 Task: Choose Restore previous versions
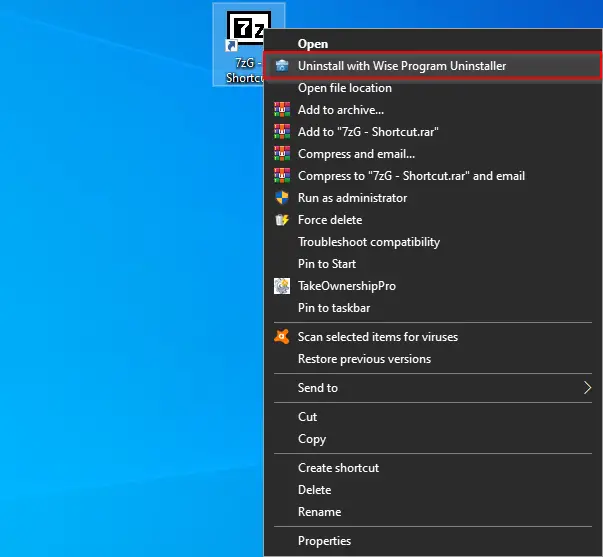pyautogui.click(x=433, y=359)
